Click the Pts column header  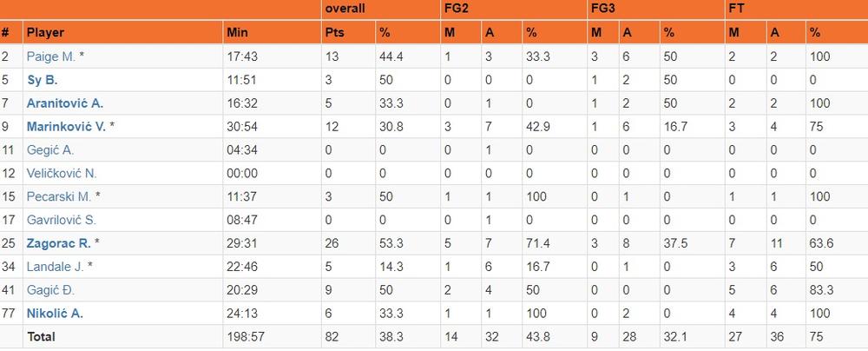334,32
